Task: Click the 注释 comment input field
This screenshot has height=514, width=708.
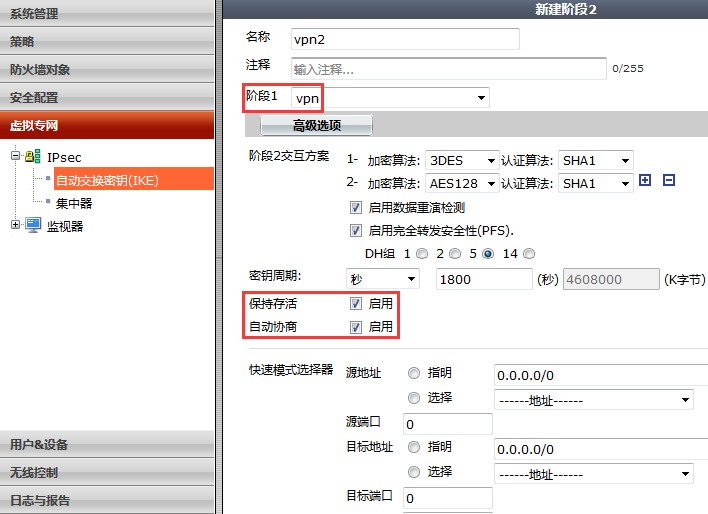Action: pyautogui.click(x=448, y=68)
